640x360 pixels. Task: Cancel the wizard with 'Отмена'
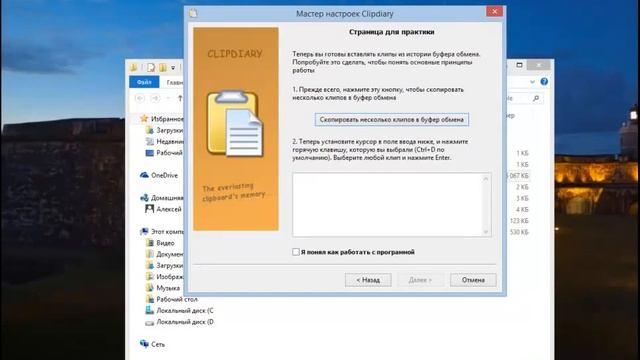point(473,280)
